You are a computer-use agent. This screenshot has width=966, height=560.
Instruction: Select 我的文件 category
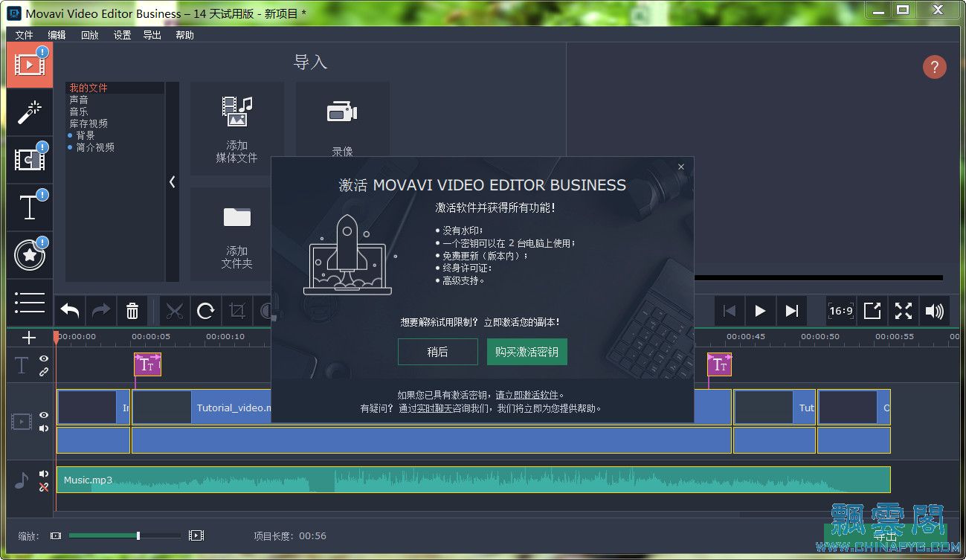[88, 88]
